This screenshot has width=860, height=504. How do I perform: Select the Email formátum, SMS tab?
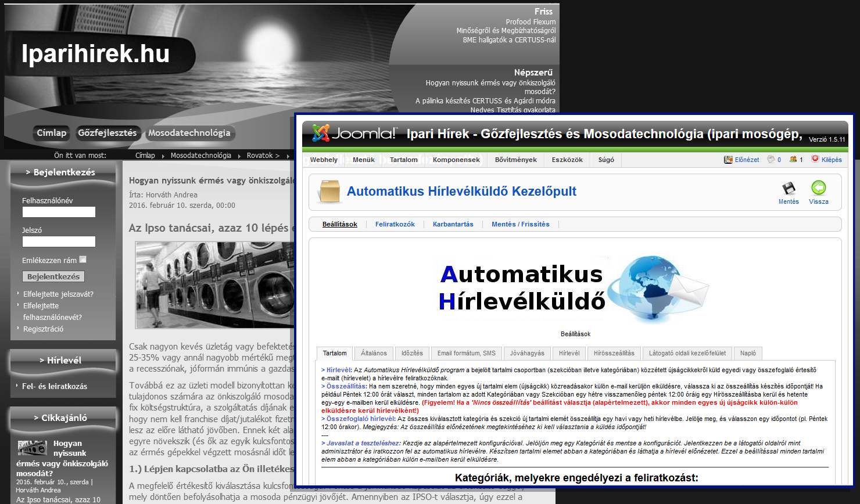coord(466,353)
